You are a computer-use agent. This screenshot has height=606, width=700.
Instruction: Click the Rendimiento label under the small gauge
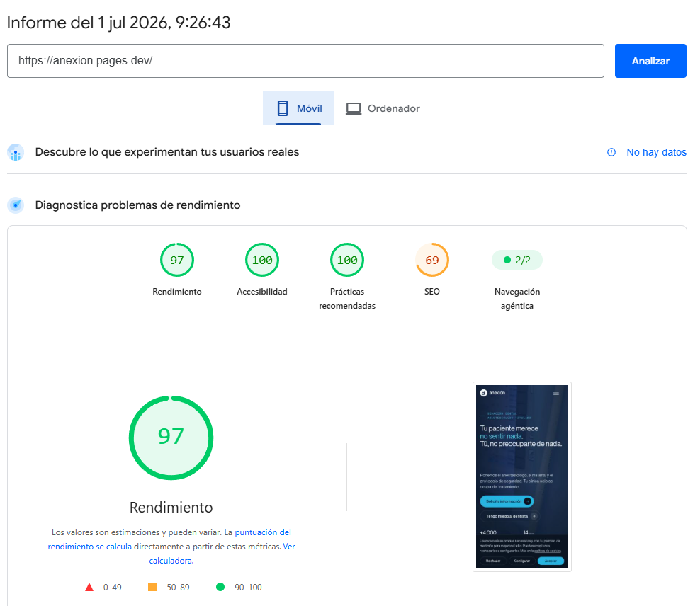pyautogui.click(x=177, y=292)
